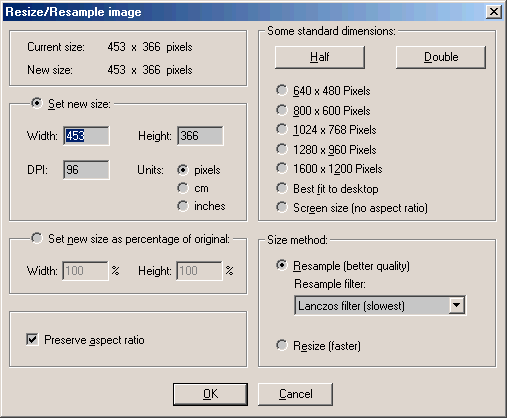507x418 pixels.
Task: Click the Lanczos filter combo box
Action: coord(380,305)
